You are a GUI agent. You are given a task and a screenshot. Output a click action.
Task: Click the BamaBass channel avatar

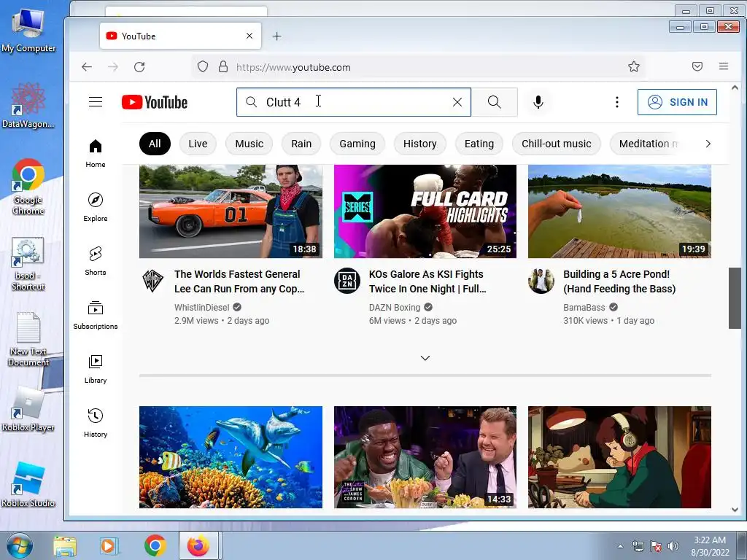[x=541, y=281]
